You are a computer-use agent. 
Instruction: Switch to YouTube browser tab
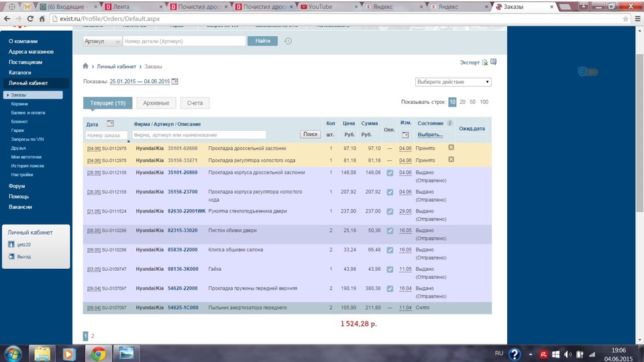click(x=328, y=7)
